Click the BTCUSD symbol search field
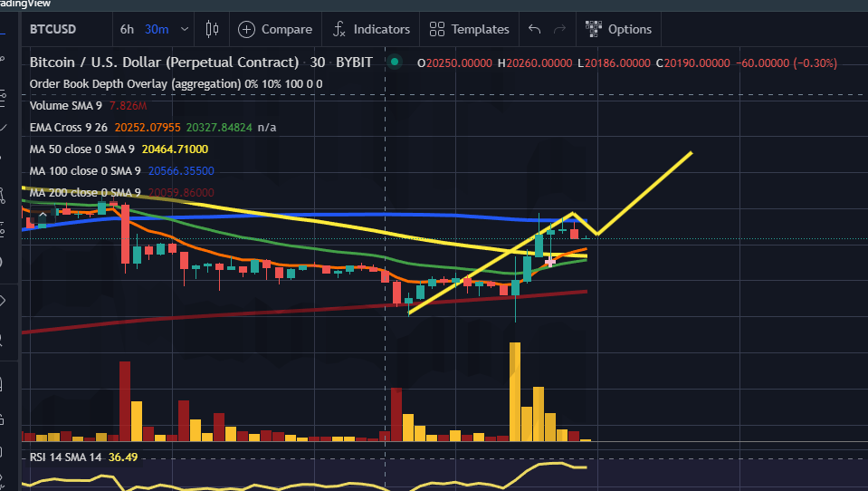This screenshot has height=491, width=868. coord(53,29)
